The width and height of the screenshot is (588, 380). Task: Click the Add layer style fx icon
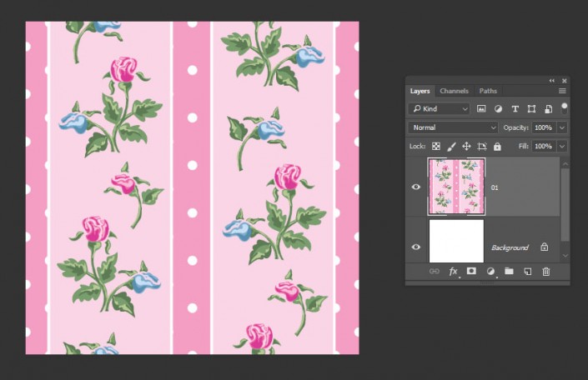[454, 272]
